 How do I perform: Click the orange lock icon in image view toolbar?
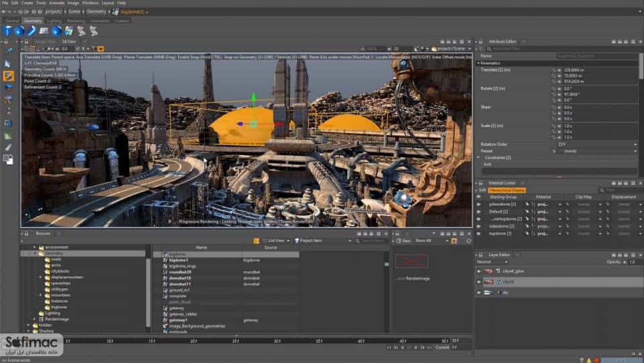point(454,241)
